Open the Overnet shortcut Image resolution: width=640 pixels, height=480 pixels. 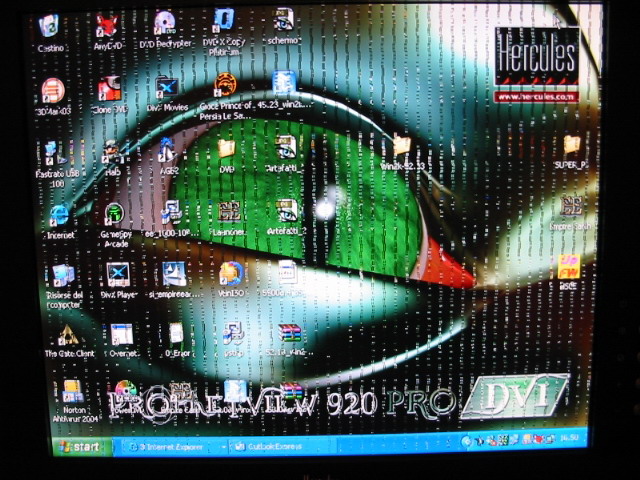121,335
